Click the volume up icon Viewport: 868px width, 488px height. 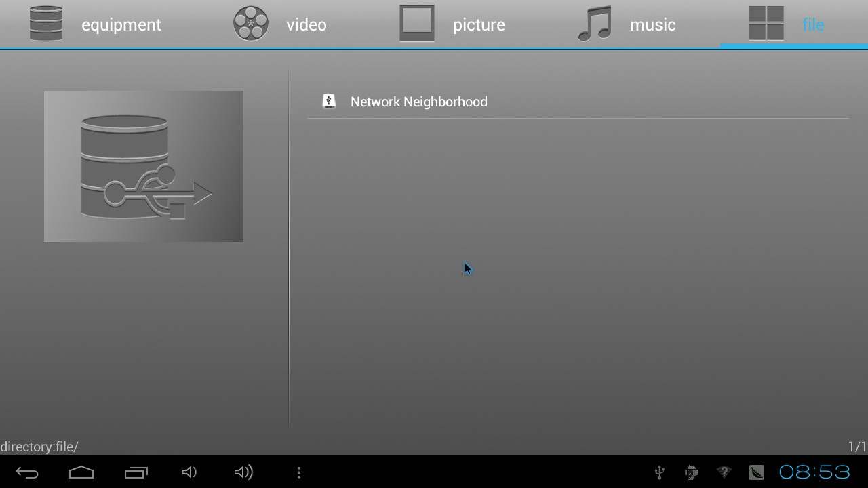tap(243, 472)
